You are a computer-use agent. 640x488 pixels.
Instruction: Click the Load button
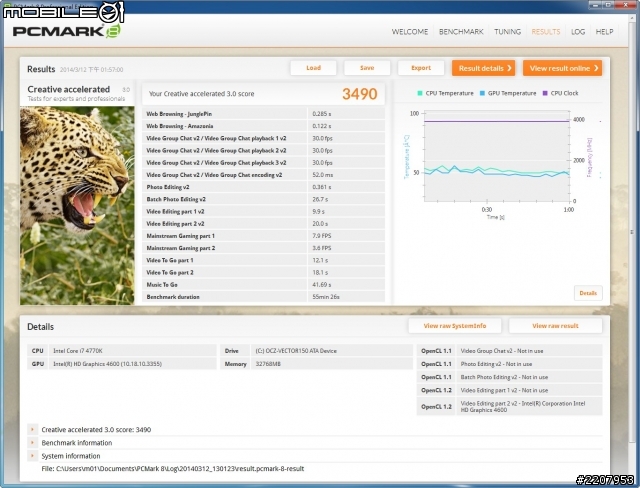click(x=313, y=68)
